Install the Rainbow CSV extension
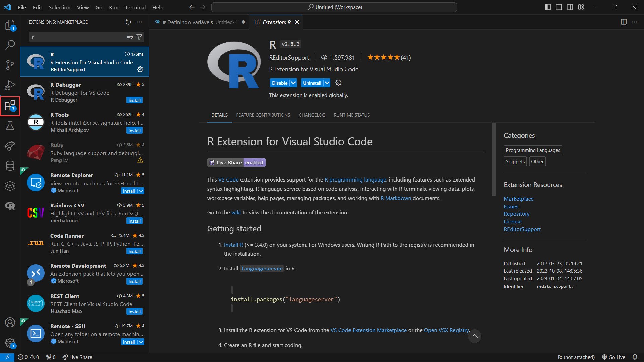 click(135, 221)
